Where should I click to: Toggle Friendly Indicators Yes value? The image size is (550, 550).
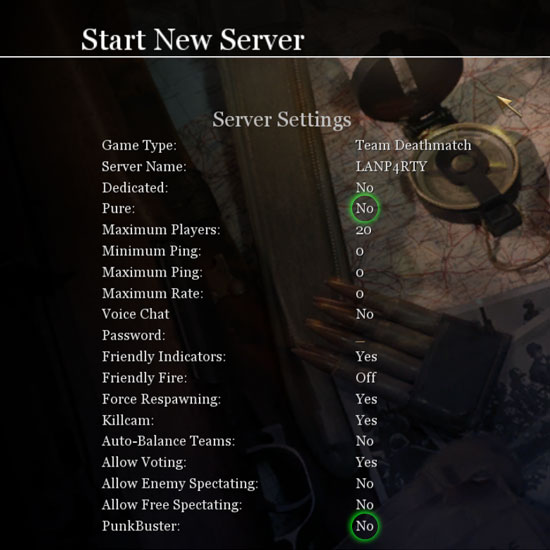[366, 357]
